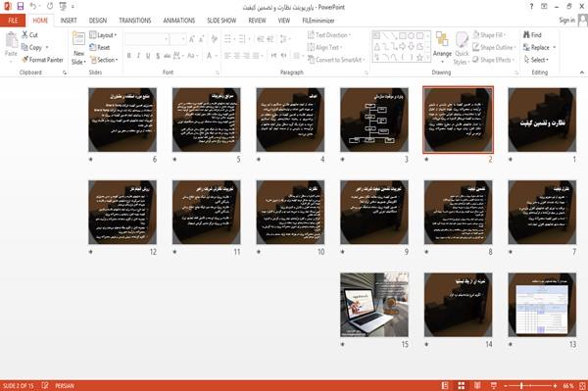Toggle Bold formatting

pos(128,56)
